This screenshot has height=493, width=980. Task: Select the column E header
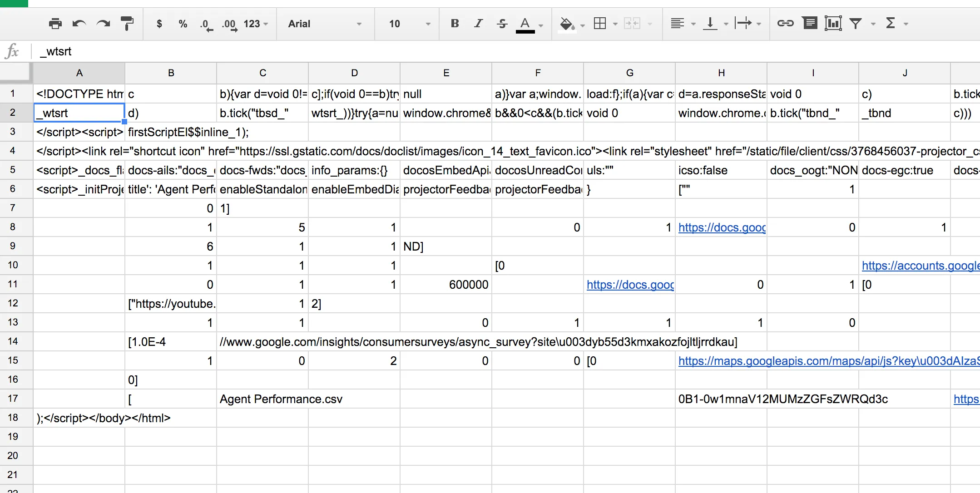coord(446,73)
